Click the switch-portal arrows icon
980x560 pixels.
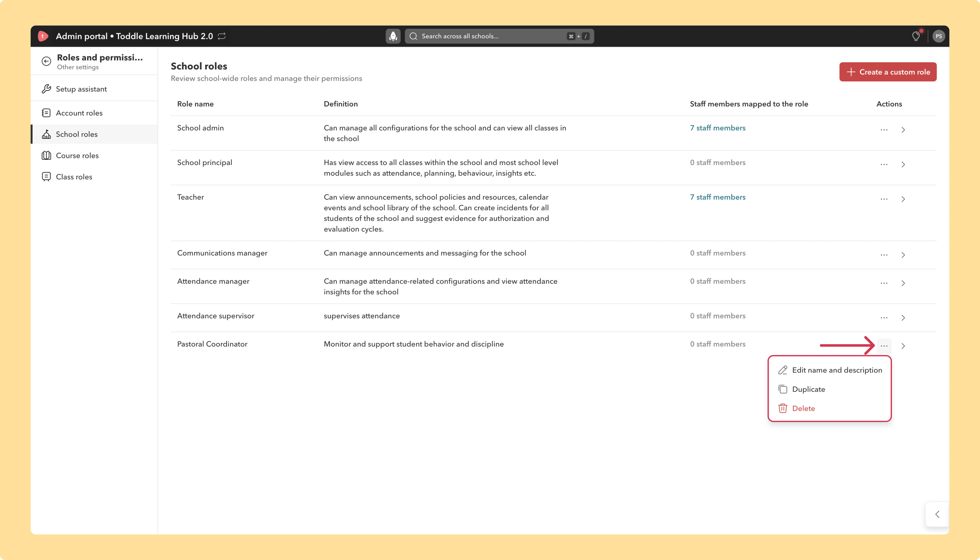tap(222, 36)
